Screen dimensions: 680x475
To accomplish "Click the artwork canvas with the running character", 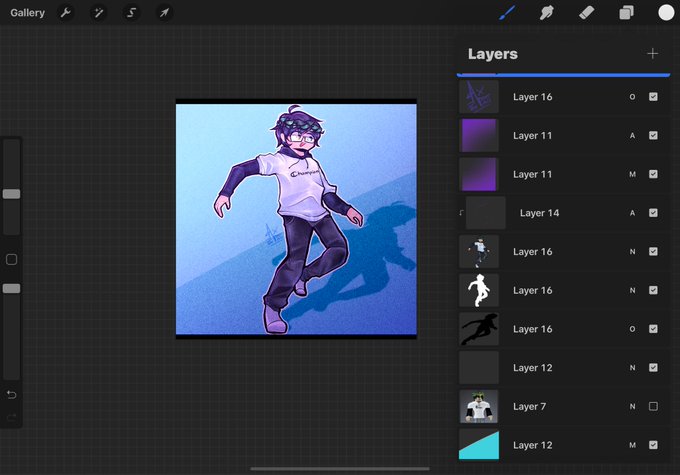I will (296, 219).
